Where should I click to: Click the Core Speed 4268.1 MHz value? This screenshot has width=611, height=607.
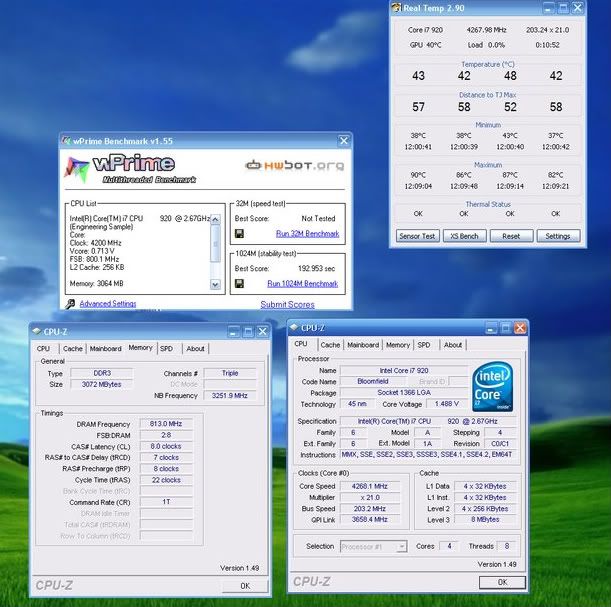click(x=369, y=486)
